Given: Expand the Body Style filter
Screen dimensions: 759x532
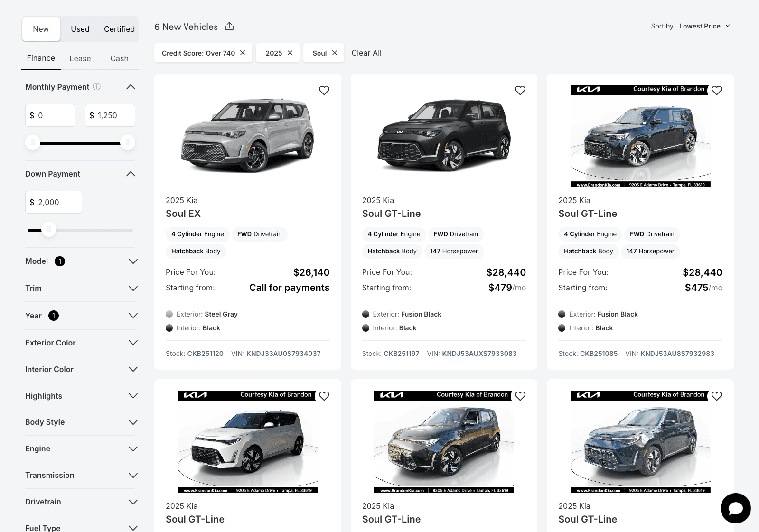Looking at the screenshot, I should [x=80, y=422].
